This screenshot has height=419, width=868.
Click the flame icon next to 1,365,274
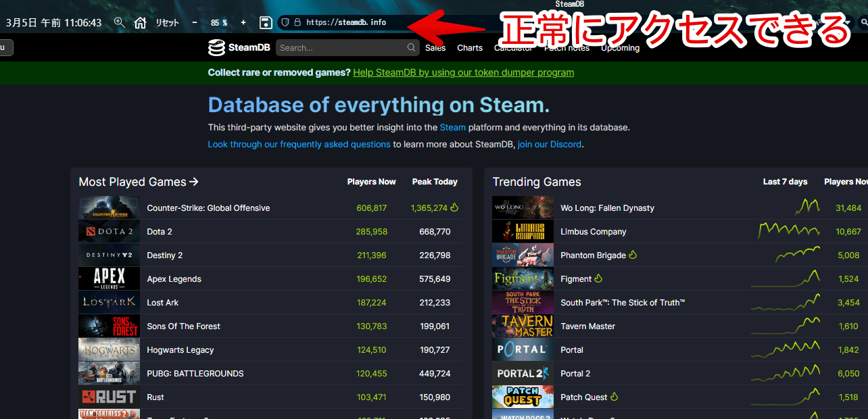[x=454, y=207]
